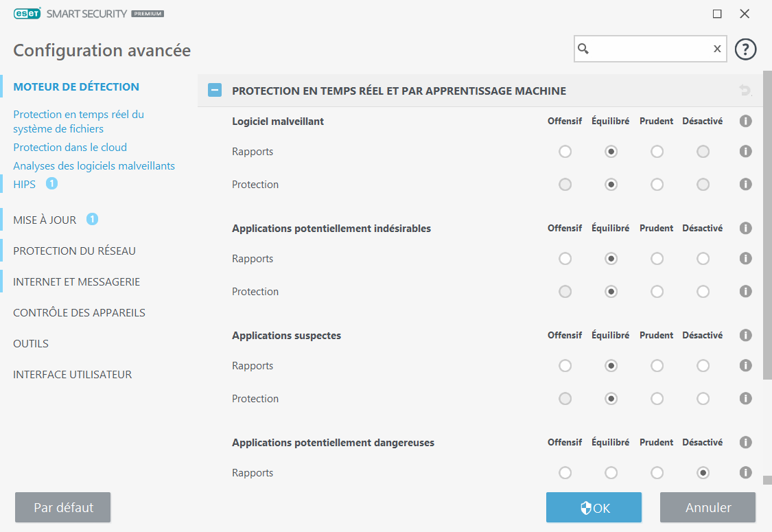Screen dimensions: 772x532
Task: Set indésirables Rapports to Offensif
Action: pos(565,259)
